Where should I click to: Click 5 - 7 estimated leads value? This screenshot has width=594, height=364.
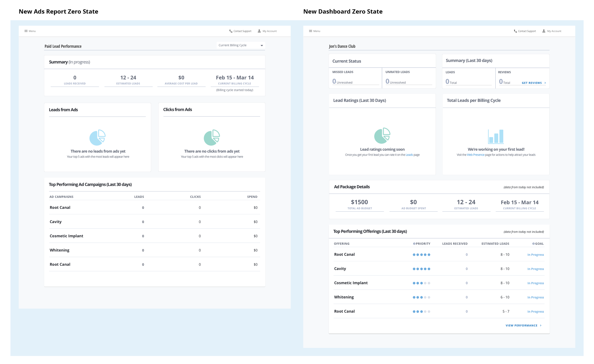(x=506, y=312)
